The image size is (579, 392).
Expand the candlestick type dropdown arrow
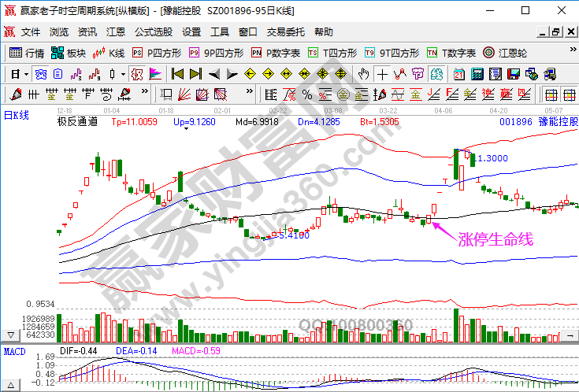(123, 74)
